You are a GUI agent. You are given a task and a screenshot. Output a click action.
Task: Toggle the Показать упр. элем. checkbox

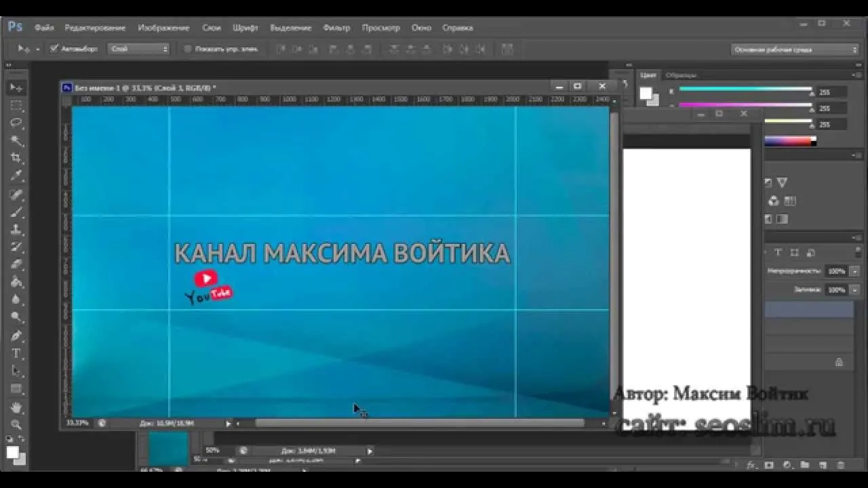188,49
